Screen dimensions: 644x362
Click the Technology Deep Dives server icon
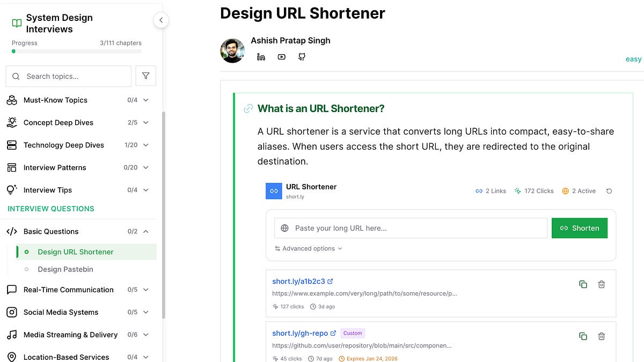[12, 145]
